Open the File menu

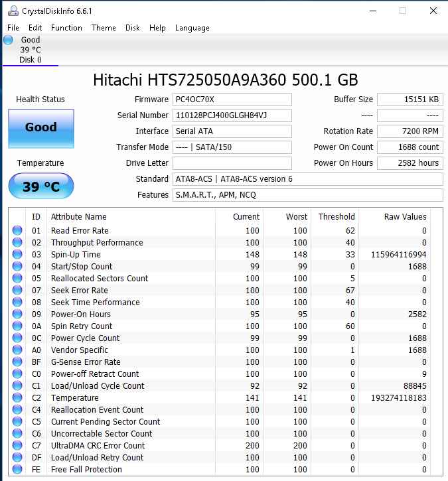[13, 28]
